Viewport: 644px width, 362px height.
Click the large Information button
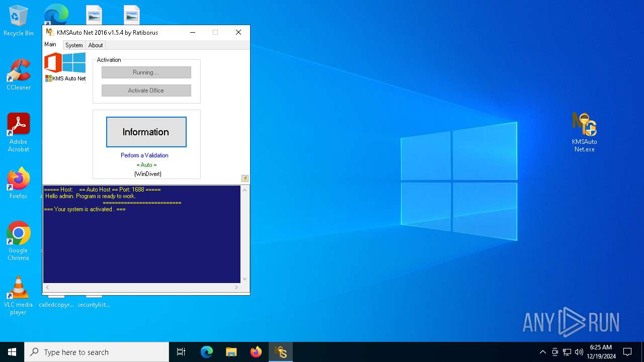pos(146,132)
